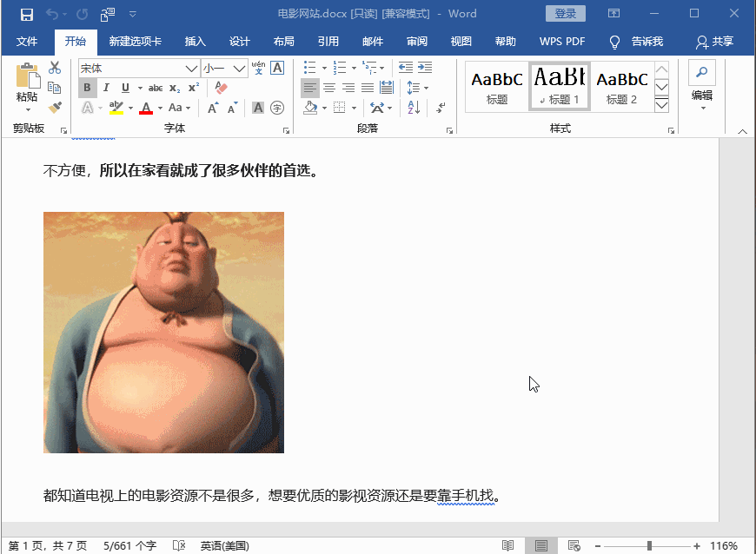
Task: Click the character border icon
Action: [277, 68]
